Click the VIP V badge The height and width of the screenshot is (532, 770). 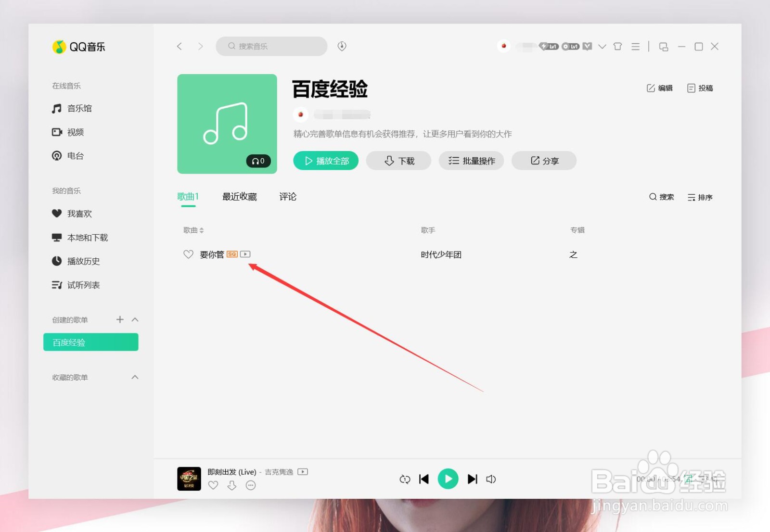pos(587,46)
